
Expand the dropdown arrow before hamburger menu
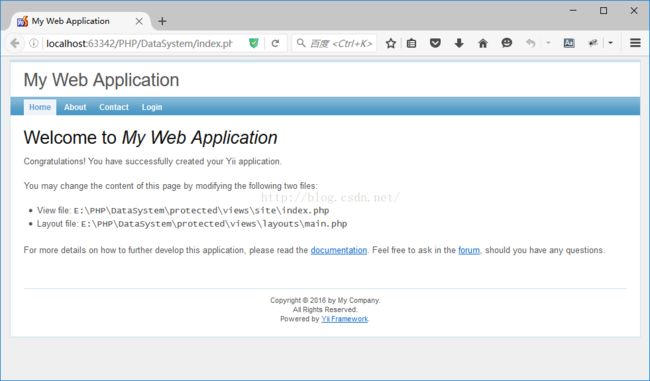coord(610,43)
